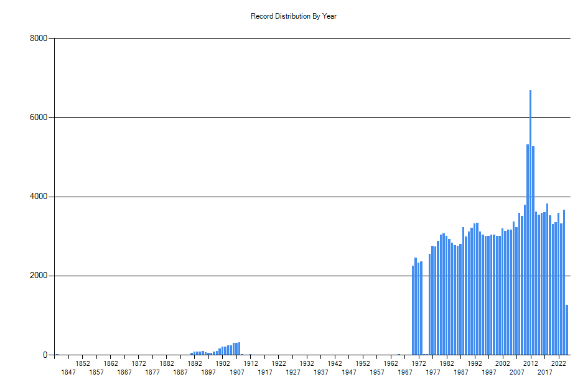The image size is (588, 392).
Task: Click the 1907 year label on x-axis
Action: (x=236, y=372)
